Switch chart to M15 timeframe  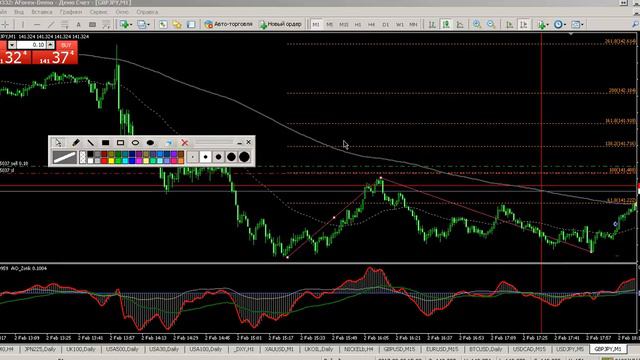pos(344,24)
